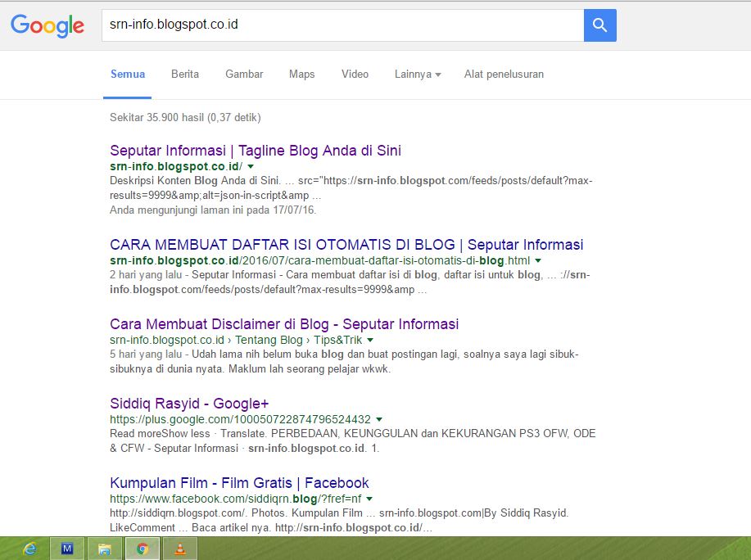Open File Explorer from taskbar
This screenshot has height=560, width=751.
(x=104, y=549)
